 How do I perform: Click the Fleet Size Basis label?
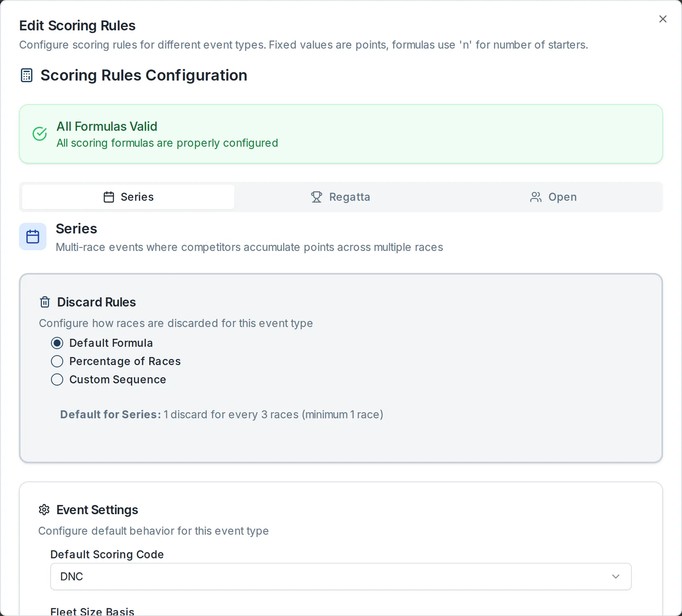coord(92,611)
